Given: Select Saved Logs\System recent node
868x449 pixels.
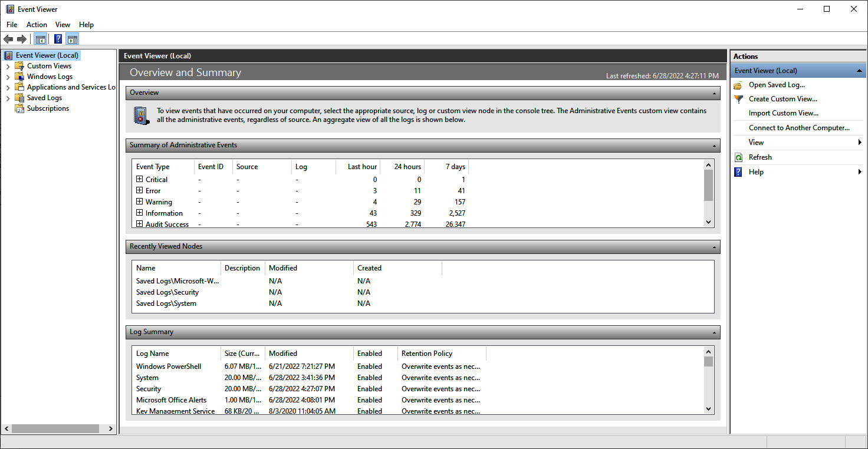Looking at the screenshot, I should [166, 303].
